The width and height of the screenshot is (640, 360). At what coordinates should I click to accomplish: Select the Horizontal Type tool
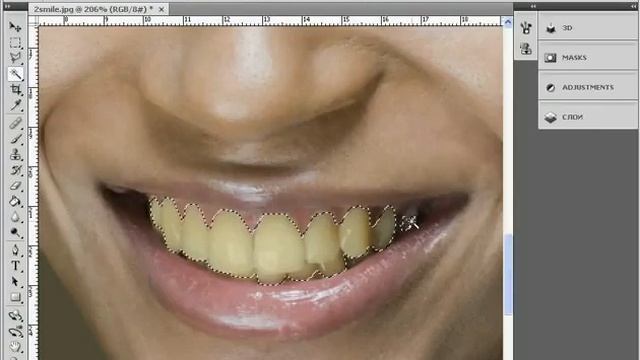(15, 266)
